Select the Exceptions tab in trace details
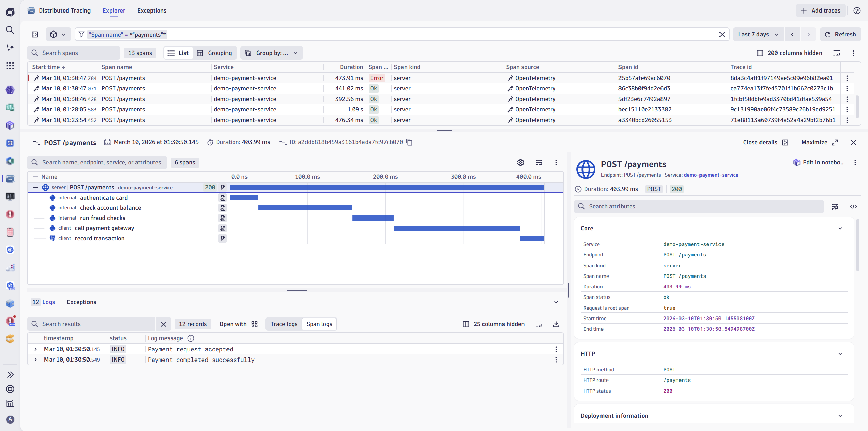 (x=81, y=302)
